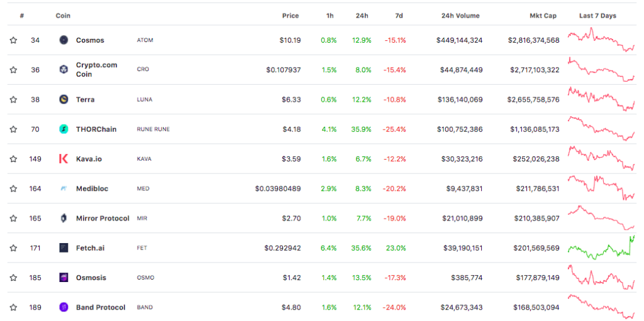Click the Osmosis logo icon
Screen dimensions: 644x321
[x=64, y=278]
